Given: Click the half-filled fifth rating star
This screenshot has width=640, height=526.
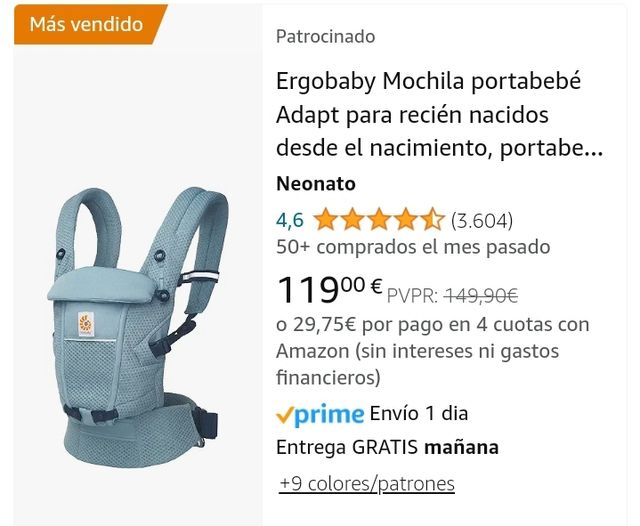Looking at the screenshot, I should coord(432,220).
